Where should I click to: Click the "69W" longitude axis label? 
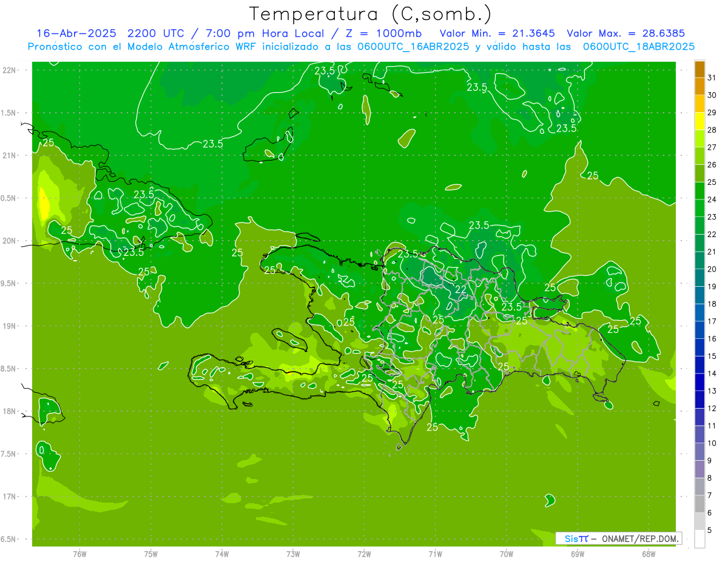tap(578, 554)
